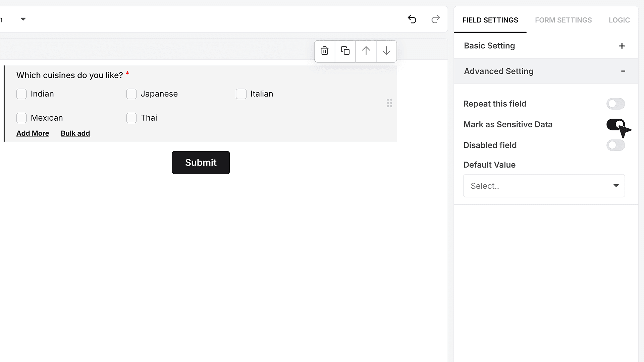Delete the field using trash icon
The image size is (644, 362).
point(324,51)
